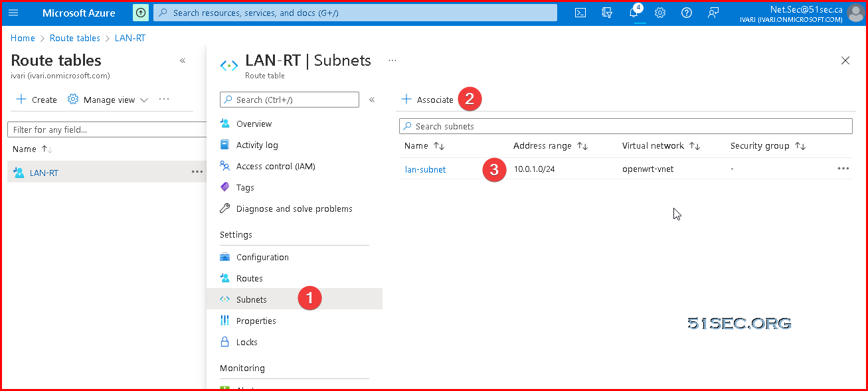Open the LAN-RT row context ellipsis
Screen dimensions: 868x391
point(197,172)
